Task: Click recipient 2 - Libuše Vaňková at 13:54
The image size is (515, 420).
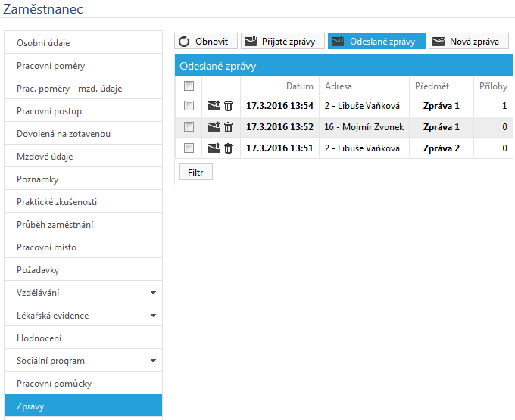Action: point(362,106)
